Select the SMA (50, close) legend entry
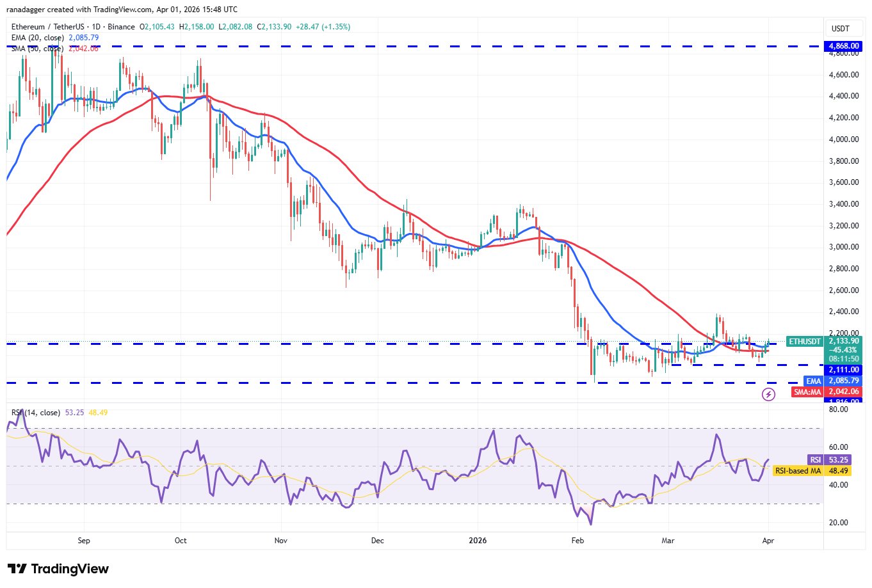 click(37, 49)
